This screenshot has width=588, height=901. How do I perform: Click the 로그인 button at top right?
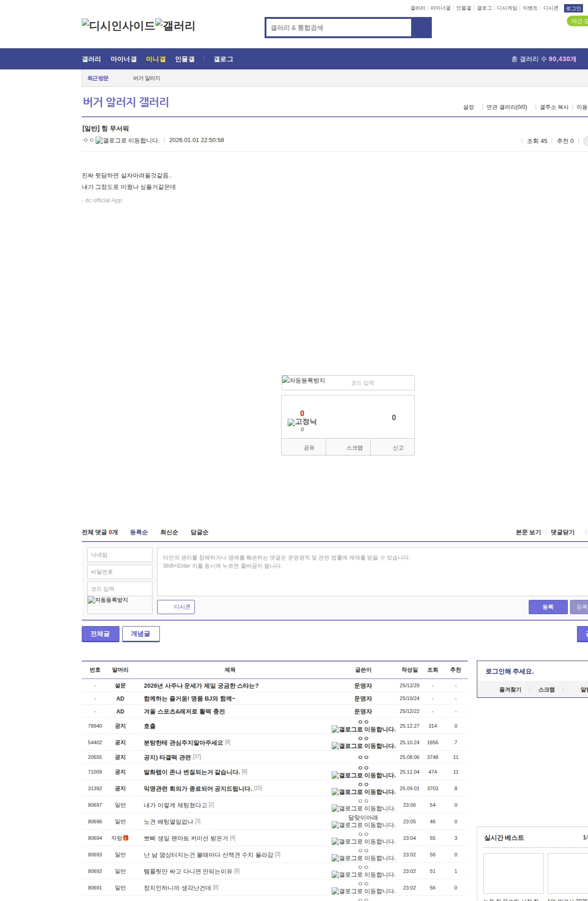point(573,8)
